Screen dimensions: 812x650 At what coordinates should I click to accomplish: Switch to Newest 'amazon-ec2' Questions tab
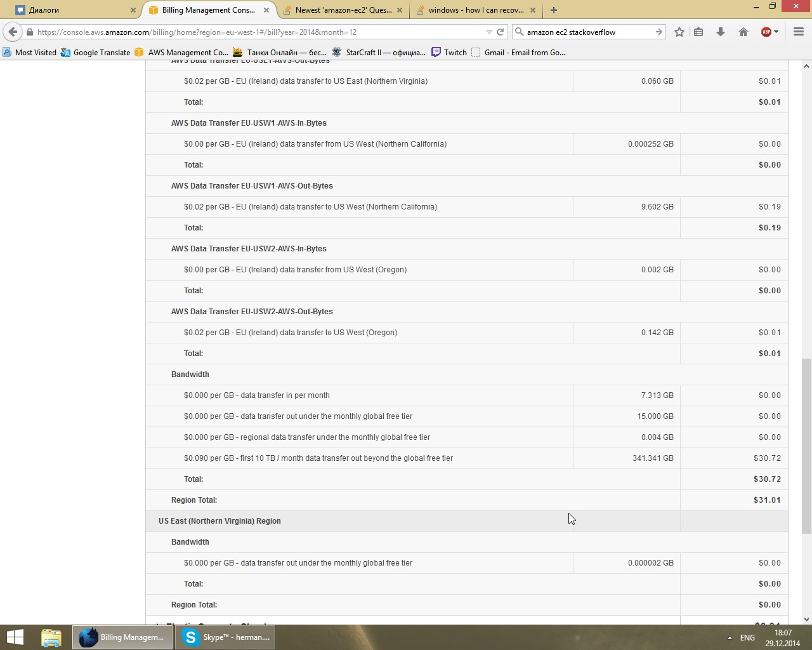(x=343, y=10)
